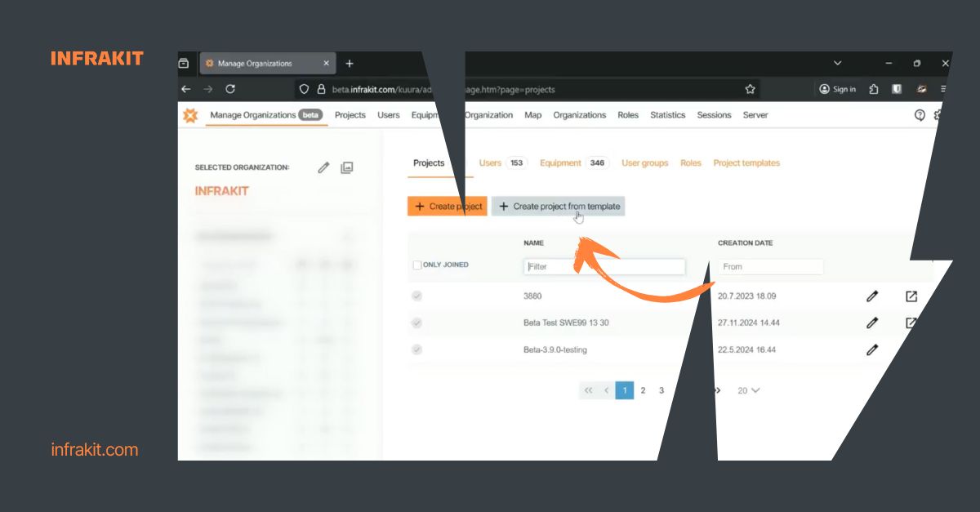Click creation date 27.11.2024 14.44
980x512 pixels.
(749, 323)
